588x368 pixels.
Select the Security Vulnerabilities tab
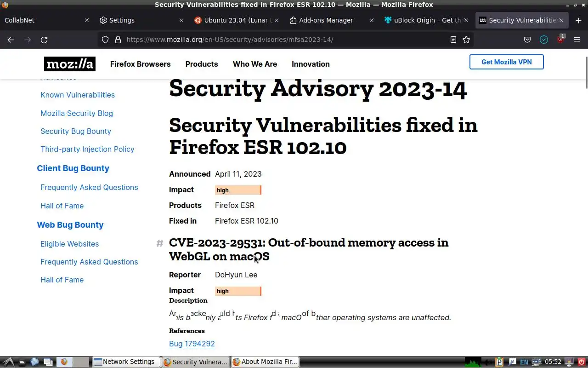click(522, 20)
